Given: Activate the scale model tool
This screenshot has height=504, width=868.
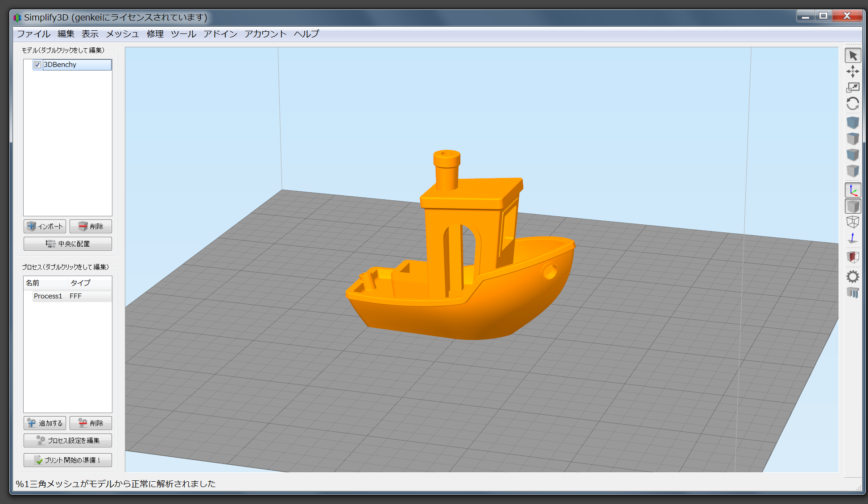Looking at the screenshot, I should [853, 87].
